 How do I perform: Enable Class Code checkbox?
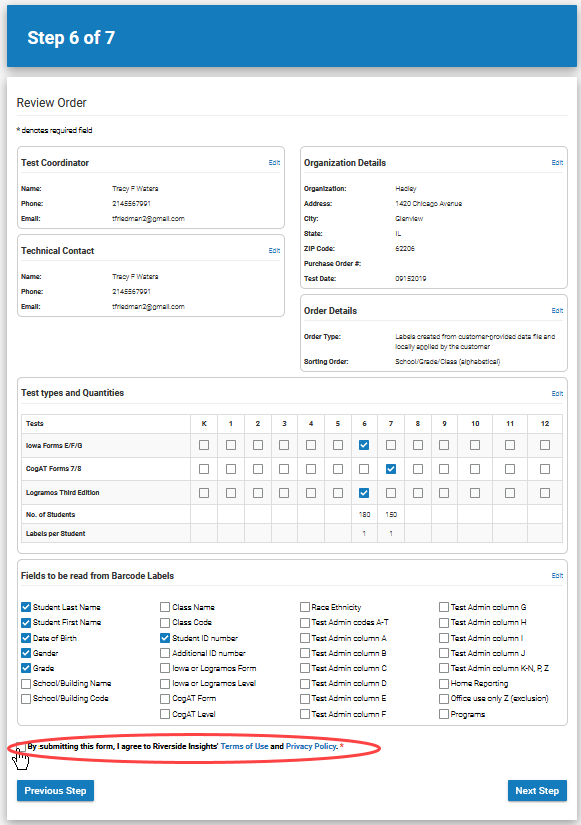coord(165,622)
